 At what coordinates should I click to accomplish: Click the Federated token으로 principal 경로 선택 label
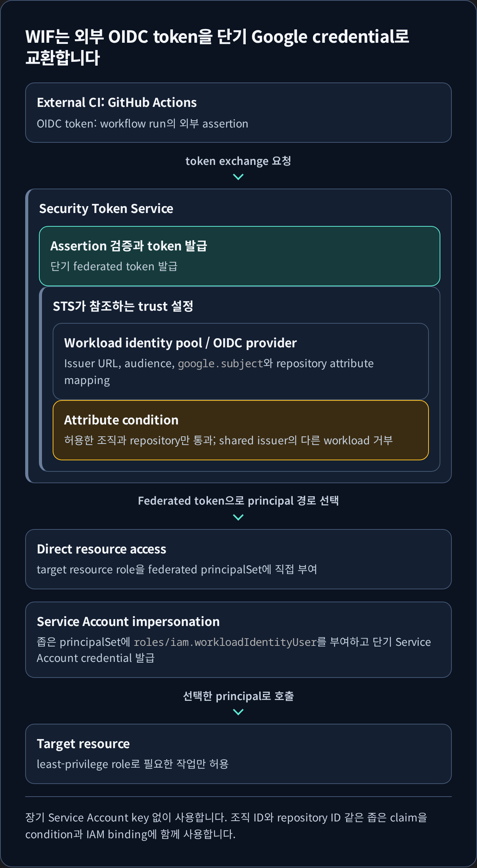(x=238, y=501)
